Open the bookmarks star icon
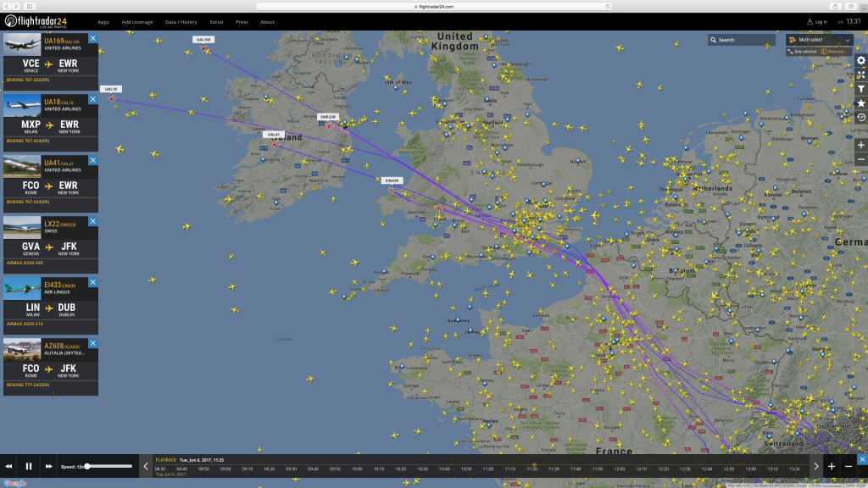 coord(861,103)
